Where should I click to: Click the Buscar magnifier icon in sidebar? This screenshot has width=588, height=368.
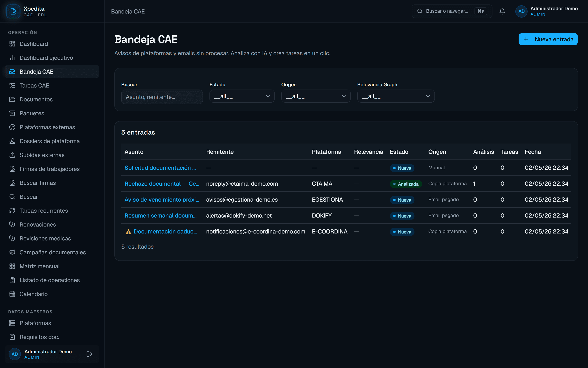[12, 197]
